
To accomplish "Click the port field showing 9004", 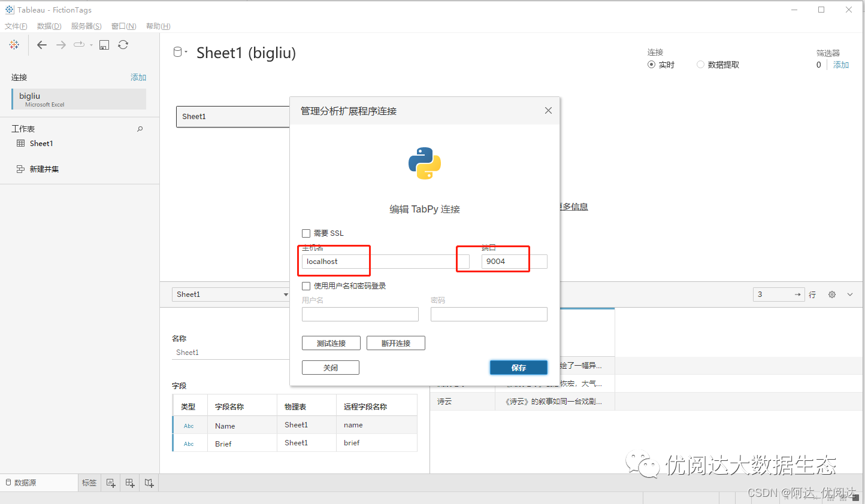I will (x=515, y=262).
